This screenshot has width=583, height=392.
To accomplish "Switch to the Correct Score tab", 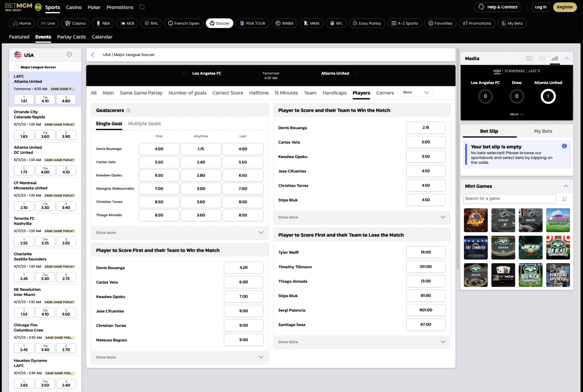I will pyautogui.click(x=228, y=93).
